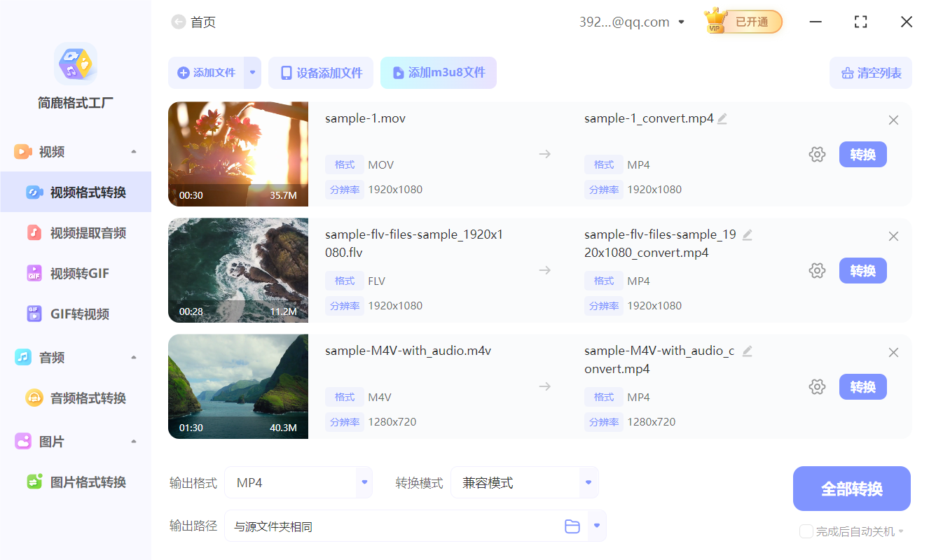This screenshot has width=929, height=560.
Task: Click the sample-1.mov flower thumbnail
Action: click(238, 154)
